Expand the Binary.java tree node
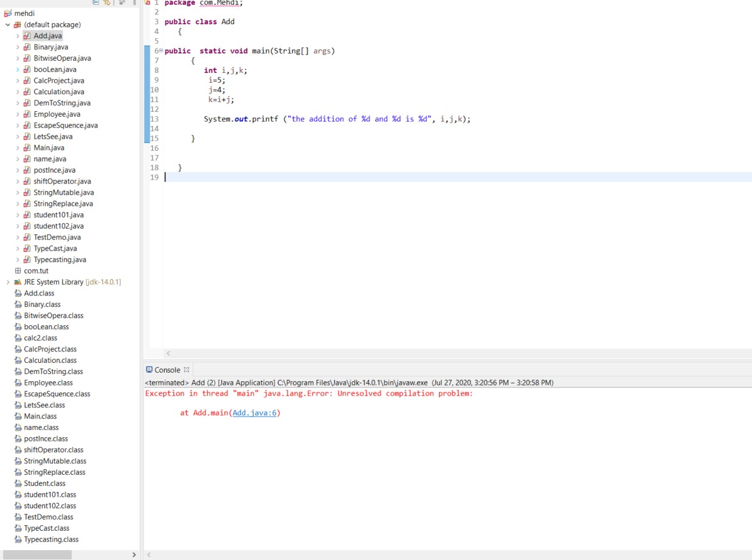 tap(18, 47)
